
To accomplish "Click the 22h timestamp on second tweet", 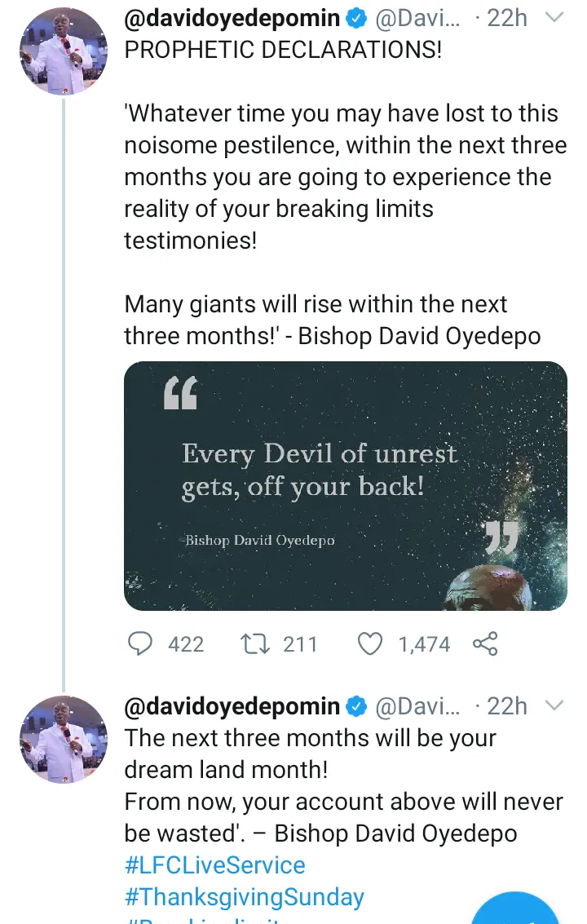I will pos(506,706).
